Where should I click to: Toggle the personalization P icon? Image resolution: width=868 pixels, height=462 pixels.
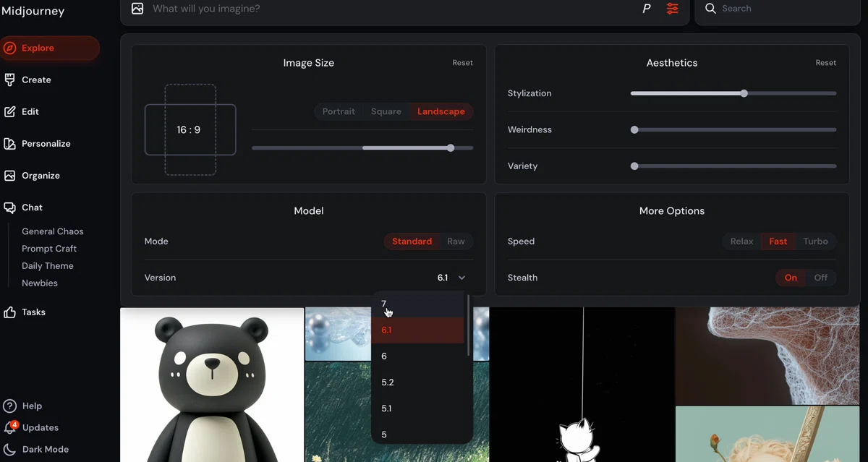pos(647,9)
